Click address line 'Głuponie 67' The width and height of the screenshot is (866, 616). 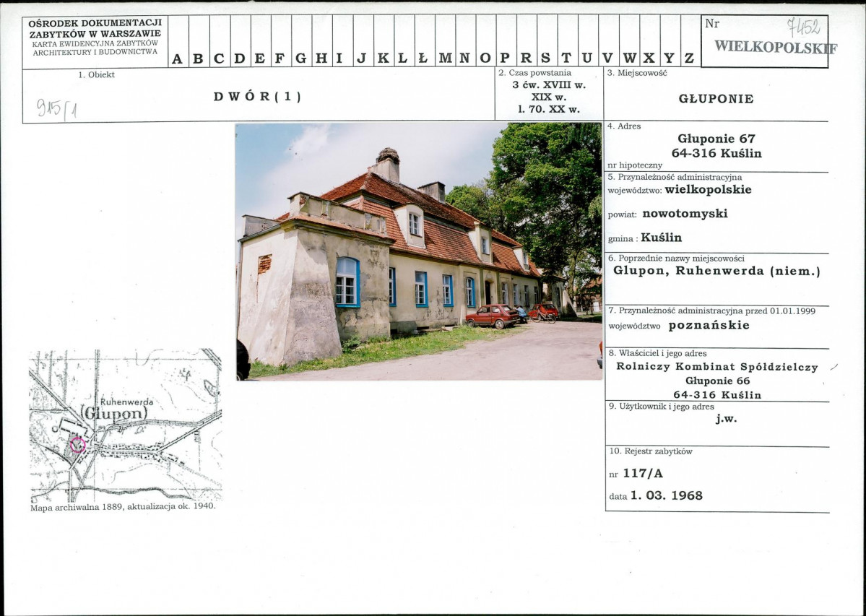click(716, 139)
